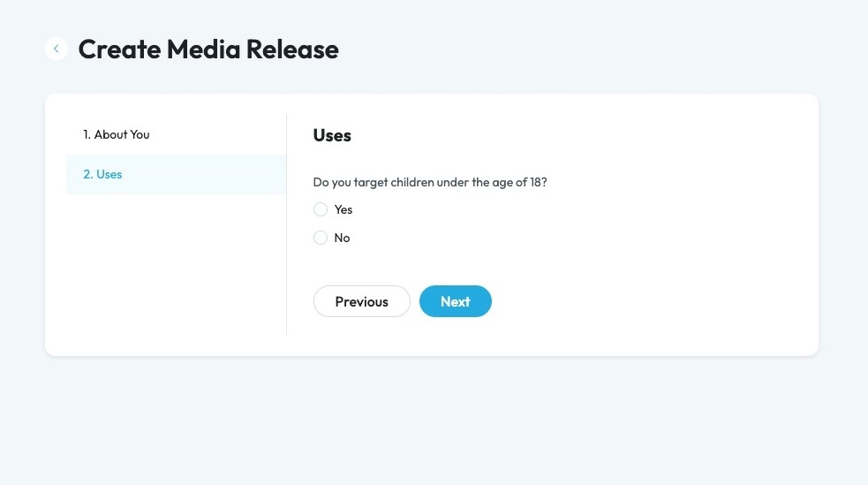Click the 'Yes' option label text

[343, 209]
